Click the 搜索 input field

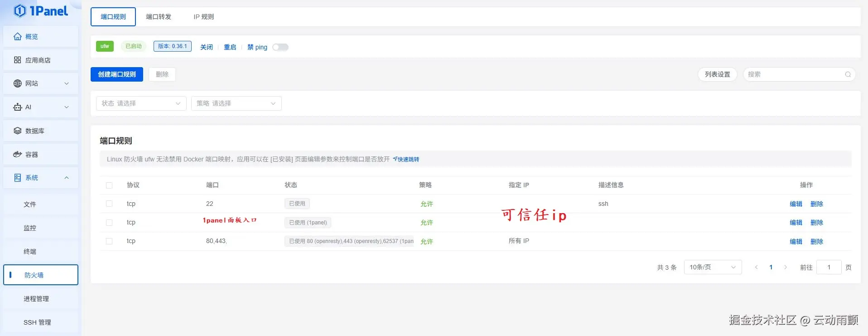tap(799, 74)
